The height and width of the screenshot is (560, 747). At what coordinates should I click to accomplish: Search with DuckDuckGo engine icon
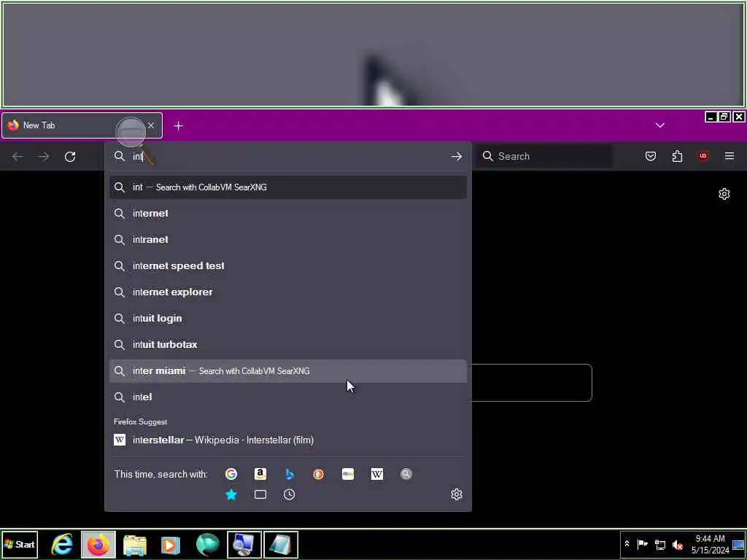tap(318, 474)
